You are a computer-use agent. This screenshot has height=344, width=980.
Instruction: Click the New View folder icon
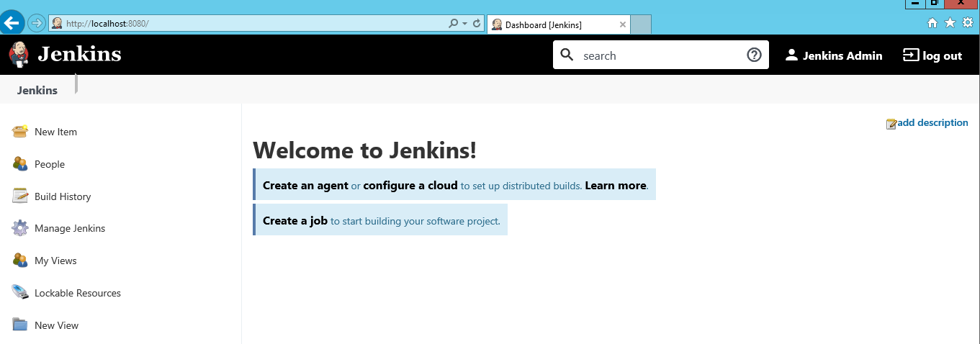[x=20, y=325]
